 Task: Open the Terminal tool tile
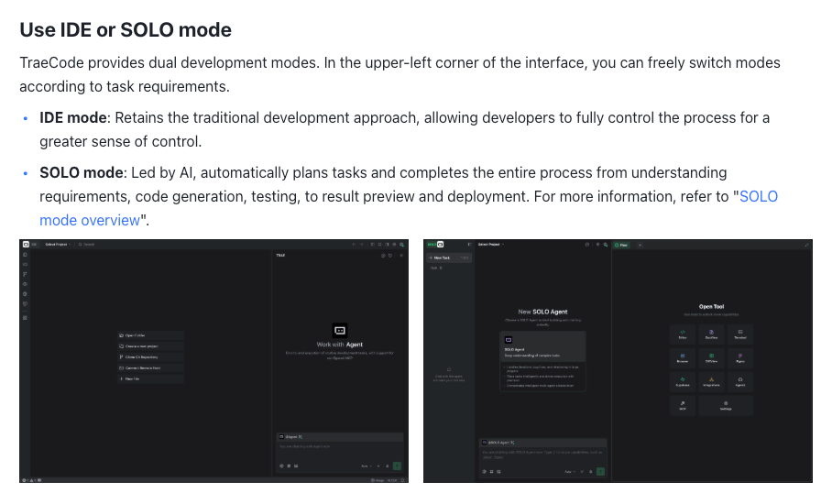point(740,334)
